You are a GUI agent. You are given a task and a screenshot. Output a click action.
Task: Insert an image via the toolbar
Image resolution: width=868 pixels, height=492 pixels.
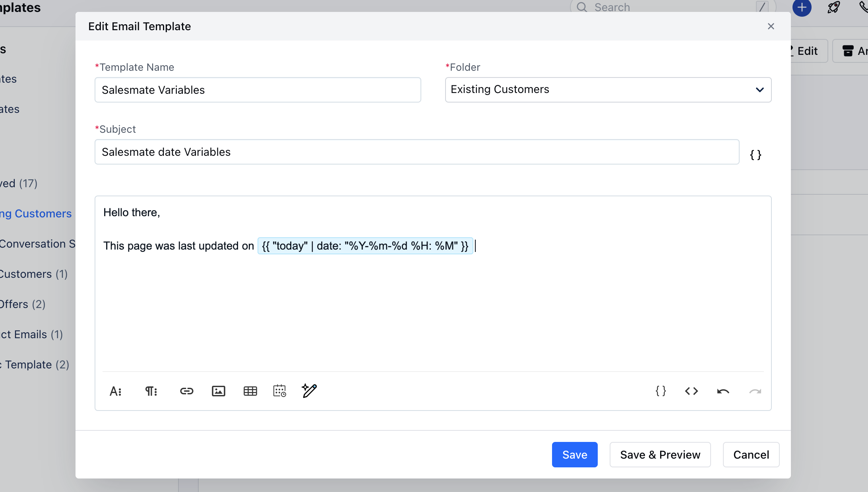click(x=219, y=391)
